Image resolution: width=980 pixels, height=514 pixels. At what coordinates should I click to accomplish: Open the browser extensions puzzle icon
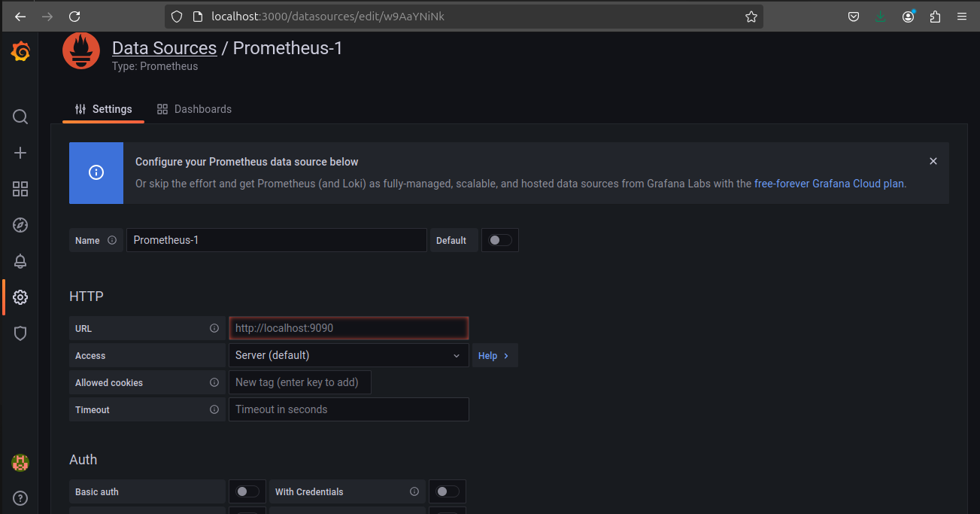[x=935, y=17]
